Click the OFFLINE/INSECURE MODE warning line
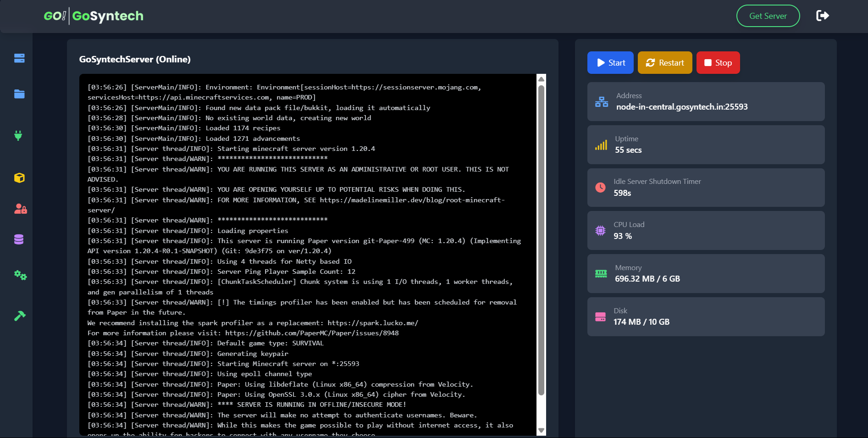 pyautogui.click(x=247, y=405)
